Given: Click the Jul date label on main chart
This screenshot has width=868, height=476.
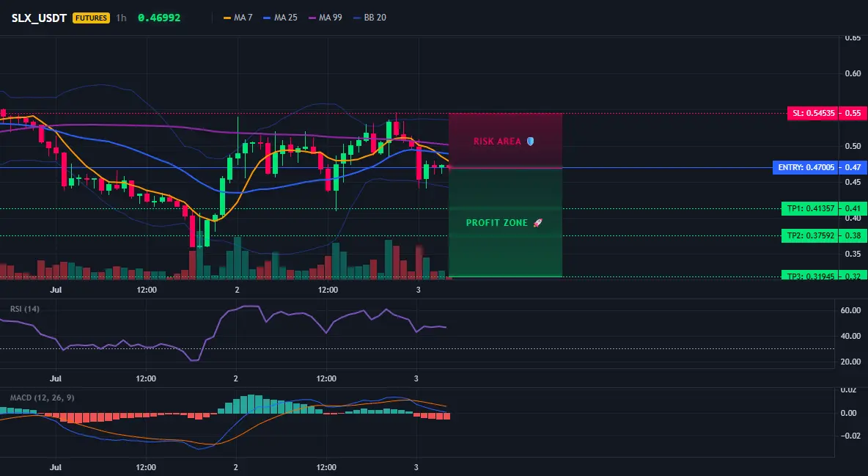Looking at the screenshot, I should pyautogui.click(x=56, y=290).
